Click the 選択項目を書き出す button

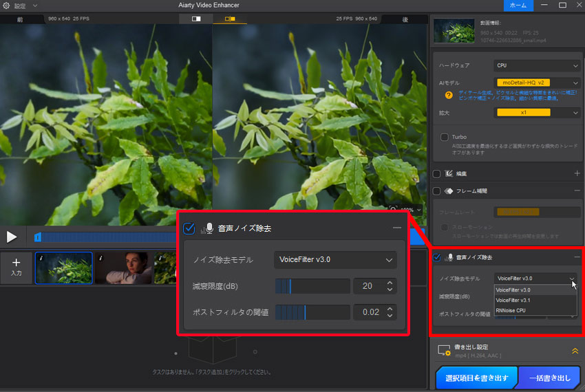477,378
